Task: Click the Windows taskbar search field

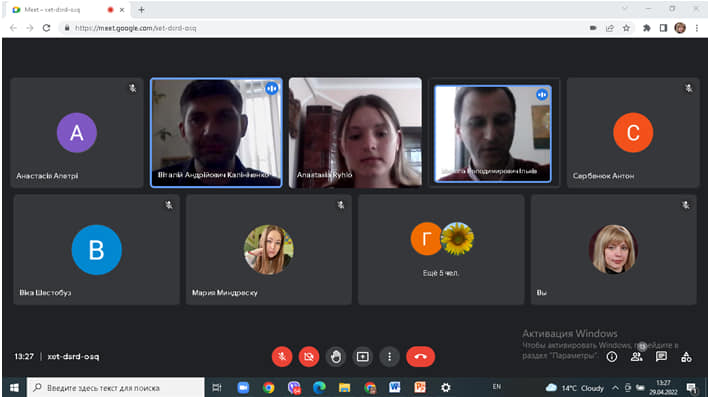Action: (116, 388)
